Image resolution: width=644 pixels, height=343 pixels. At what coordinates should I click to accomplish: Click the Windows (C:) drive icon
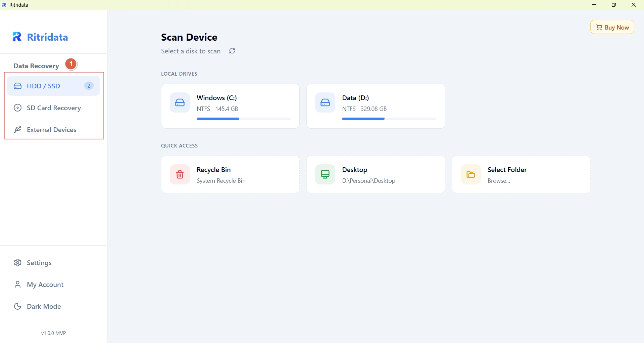180,102
